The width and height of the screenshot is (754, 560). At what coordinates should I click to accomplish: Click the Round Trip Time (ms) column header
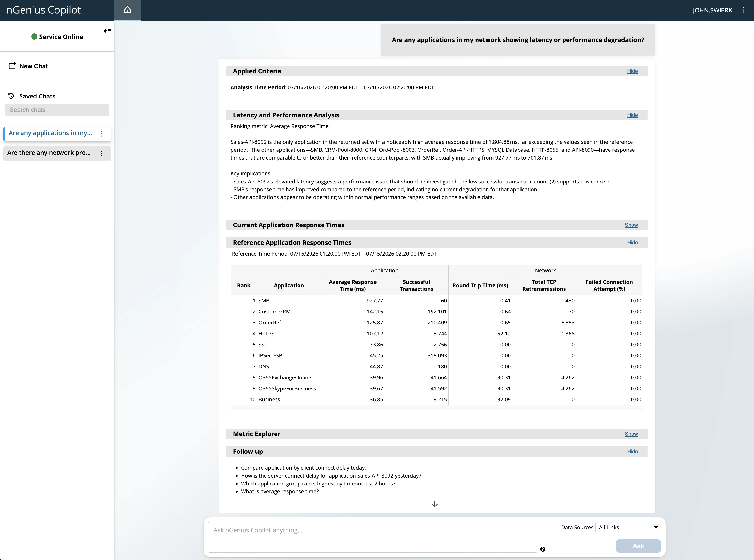click(x=480, y=285)
